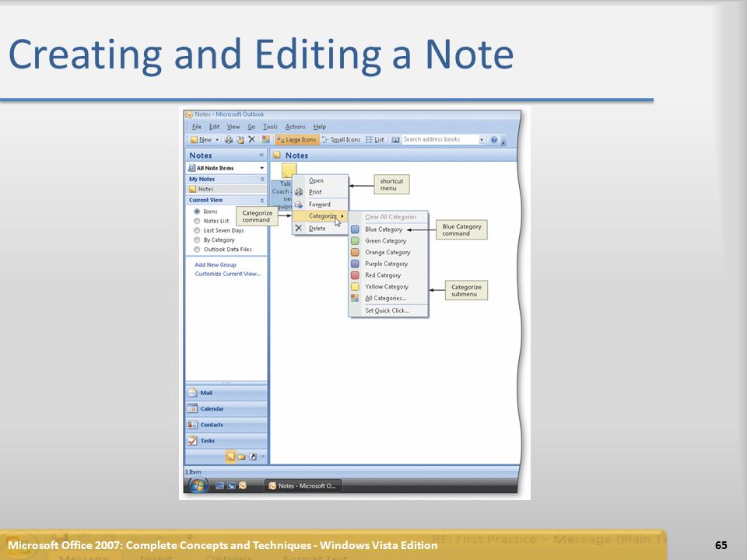
Task: Pick the Green Category color swatch
Action: click(355, 241)
